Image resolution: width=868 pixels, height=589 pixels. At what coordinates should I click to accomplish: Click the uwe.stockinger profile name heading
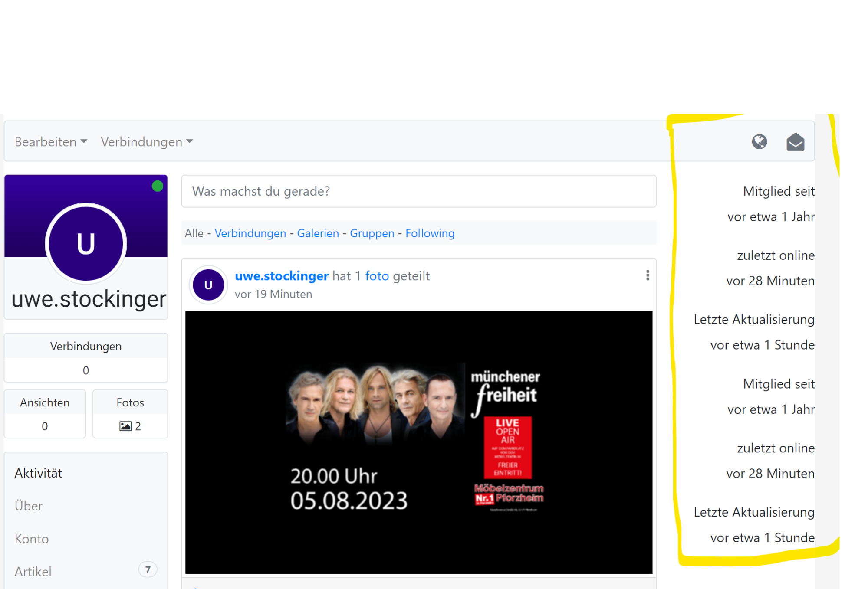[89, 299]
